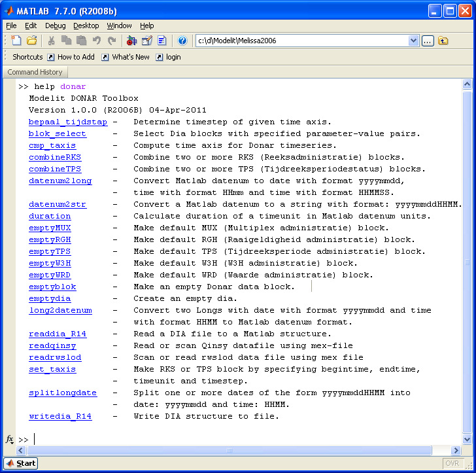Open the blok_select help link
This screenshot has width=476, height=473.
pos(58,133)
